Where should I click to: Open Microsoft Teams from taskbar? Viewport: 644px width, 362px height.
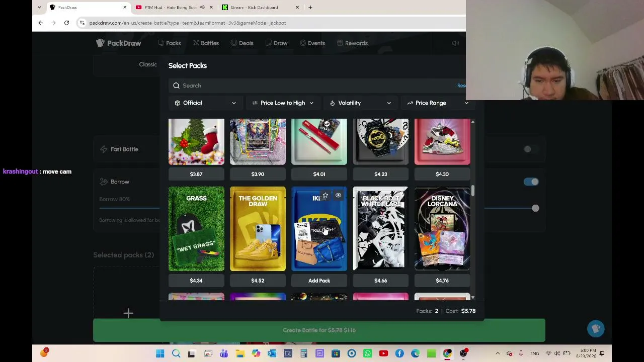coord(224,353)
